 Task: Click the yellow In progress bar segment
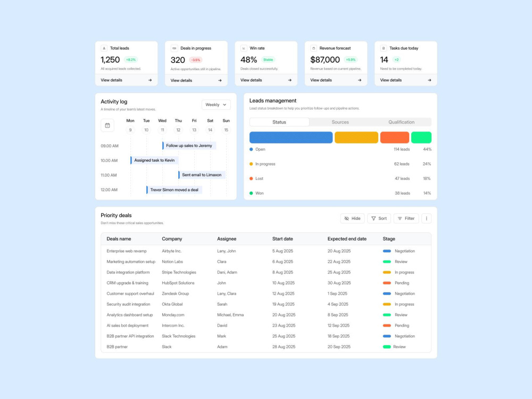click(356, 137)
